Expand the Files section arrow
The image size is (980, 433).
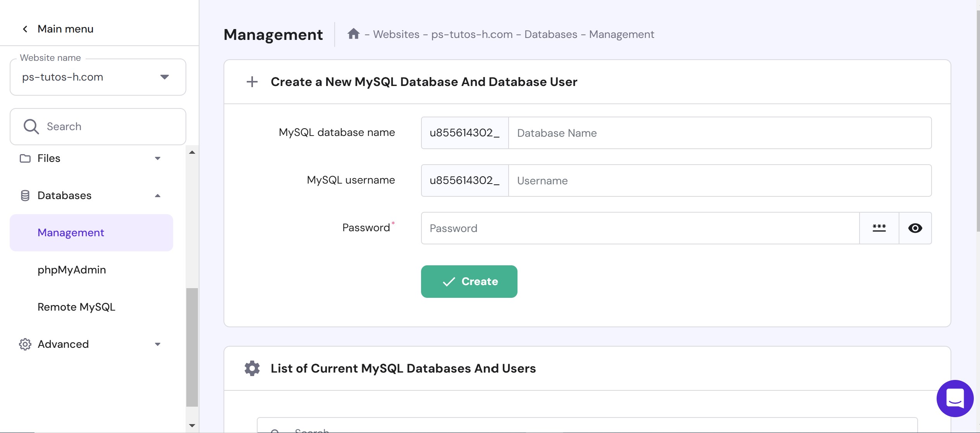coord(158,158)
